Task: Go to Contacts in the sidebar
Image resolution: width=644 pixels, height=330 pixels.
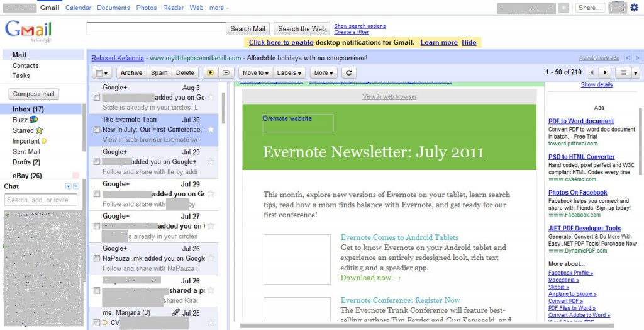Action: [x=25, y=65]
